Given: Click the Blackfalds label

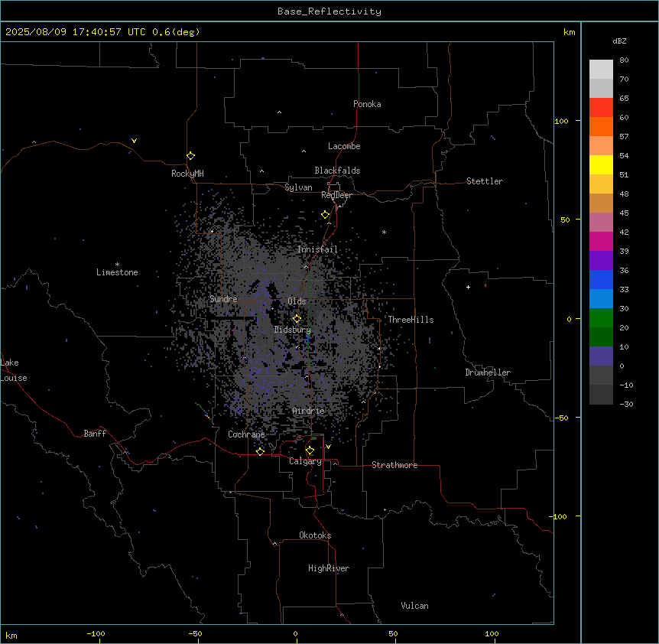Looking at the screenshot, I should [337, 171].
